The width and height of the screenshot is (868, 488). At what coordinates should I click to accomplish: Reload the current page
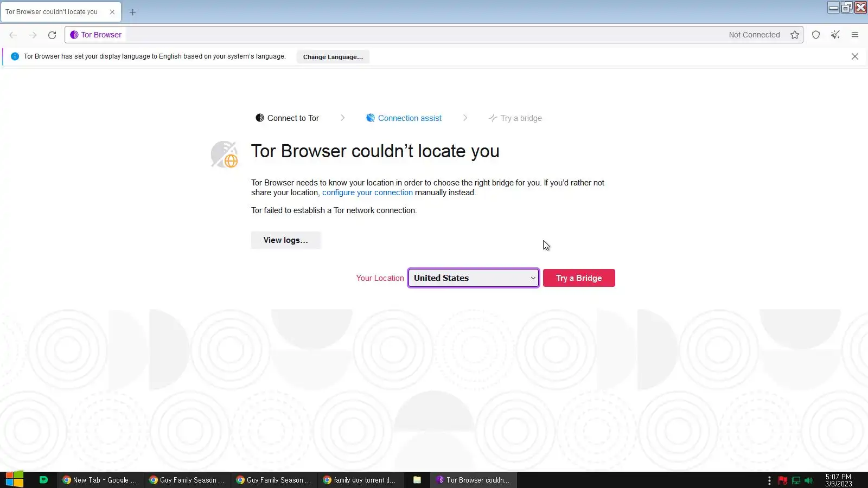[52, 35]
